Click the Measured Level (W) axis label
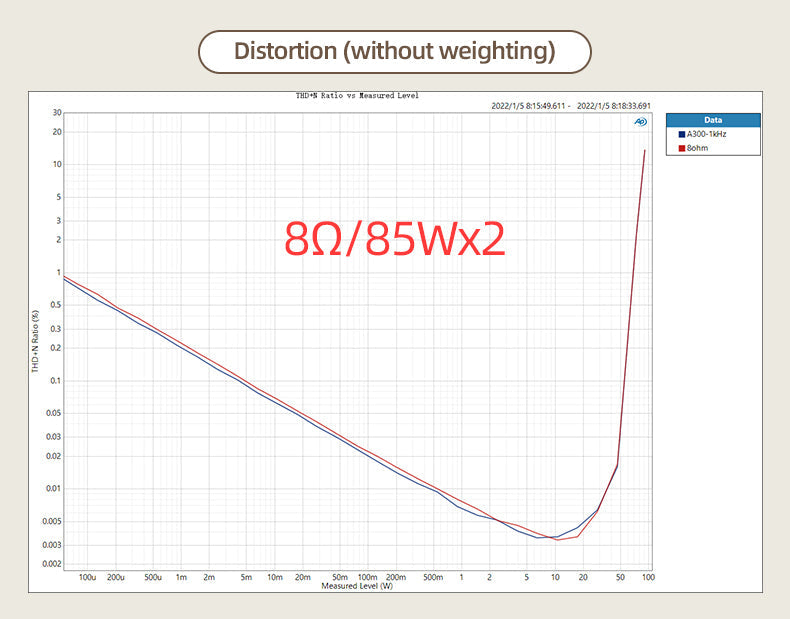 (x=357, y=586)
